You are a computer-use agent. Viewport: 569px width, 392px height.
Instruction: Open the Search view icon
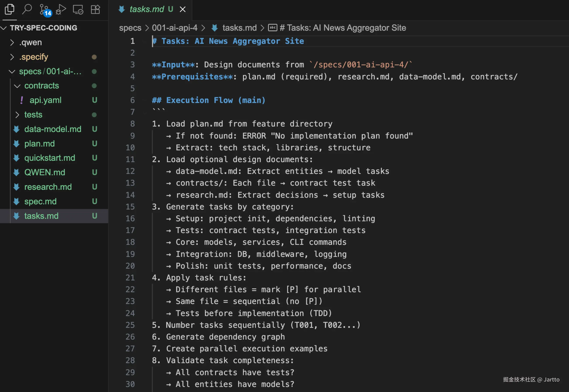[27, 9]
